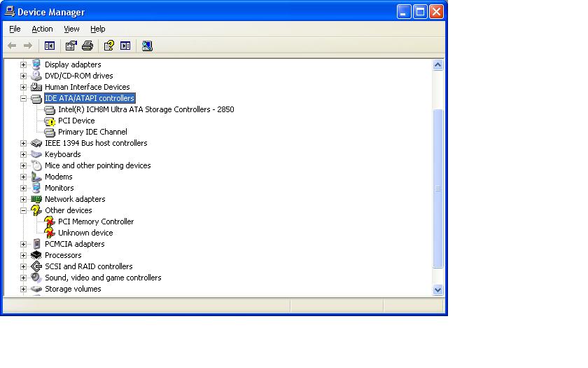The height and width of the screenshot is (368, 588).
Task: Click the IEEE 1394 Bus host controllers icon
Action: [x=36, y=143]
